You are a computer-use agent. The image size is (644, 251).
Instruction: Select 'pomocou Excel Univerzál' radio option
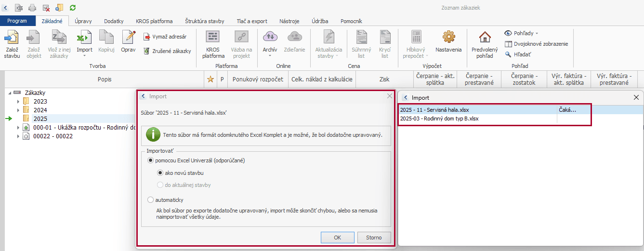(151, 160)
